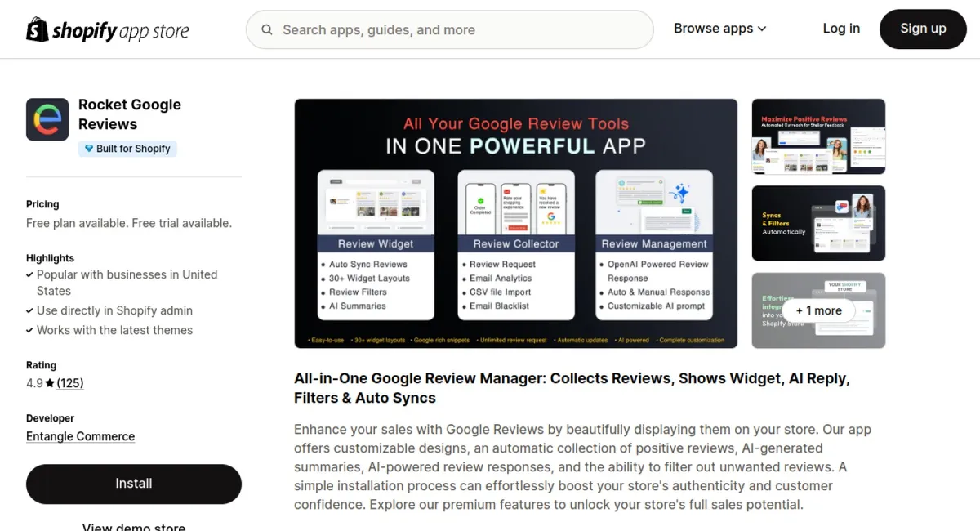Install the Rocket Google Reviews app
Image resolution: width=980 pixels, height=531 pixels.
tap(134, 484)
